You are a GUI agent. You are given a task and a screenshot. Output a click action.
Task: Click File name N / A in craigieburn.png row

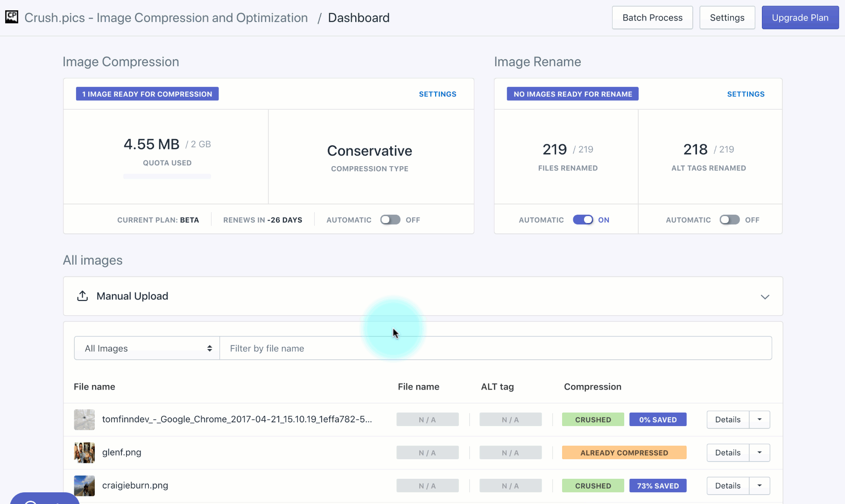(427, 486)
